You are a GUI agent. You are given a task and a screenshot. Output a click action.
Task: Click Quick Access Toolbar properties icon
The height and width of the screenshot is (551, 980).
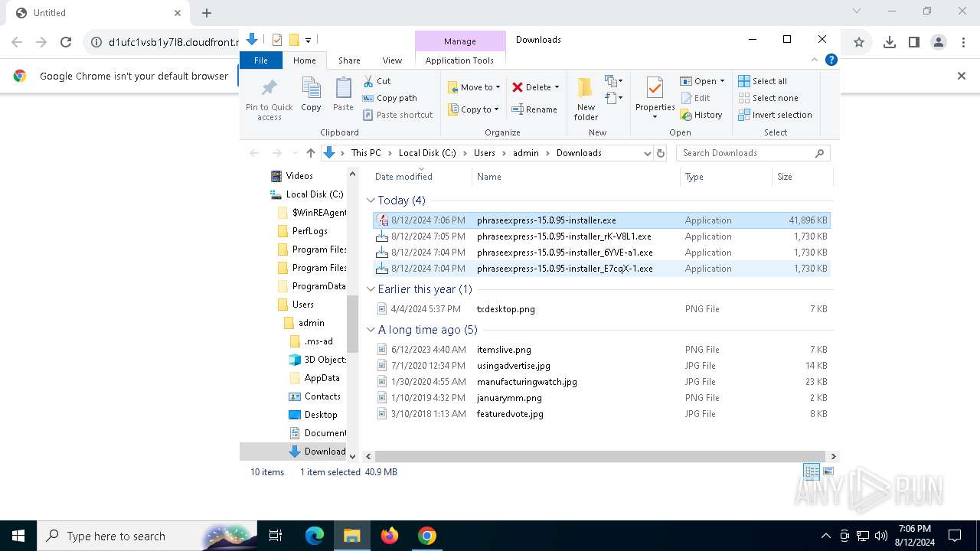click(x=277, y=40)
